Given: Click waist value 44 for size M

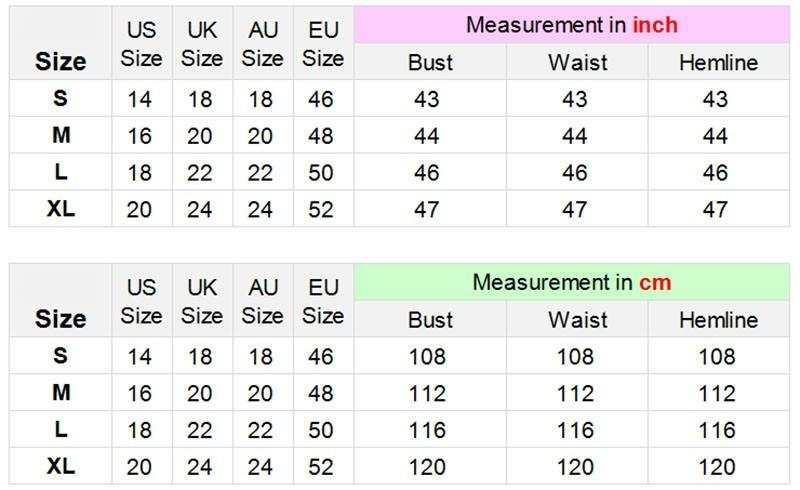Looking at the screenshot, I should coord(575,136).
